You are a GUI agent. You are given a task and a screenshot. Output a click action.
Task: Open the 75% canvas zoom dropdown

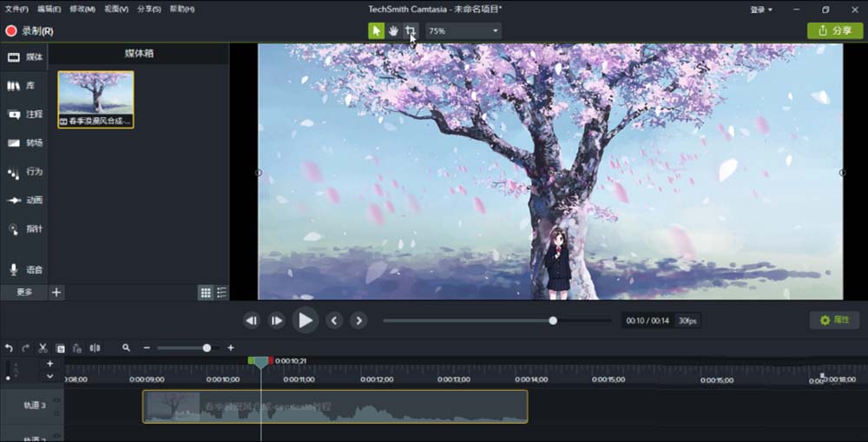[464, 31]
